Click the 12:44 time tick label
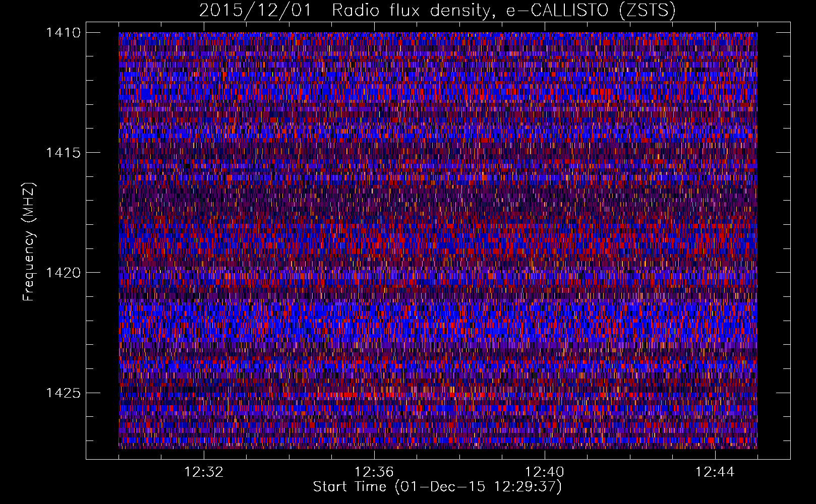This screenshot has height=504, width=816. click(715, 472)
